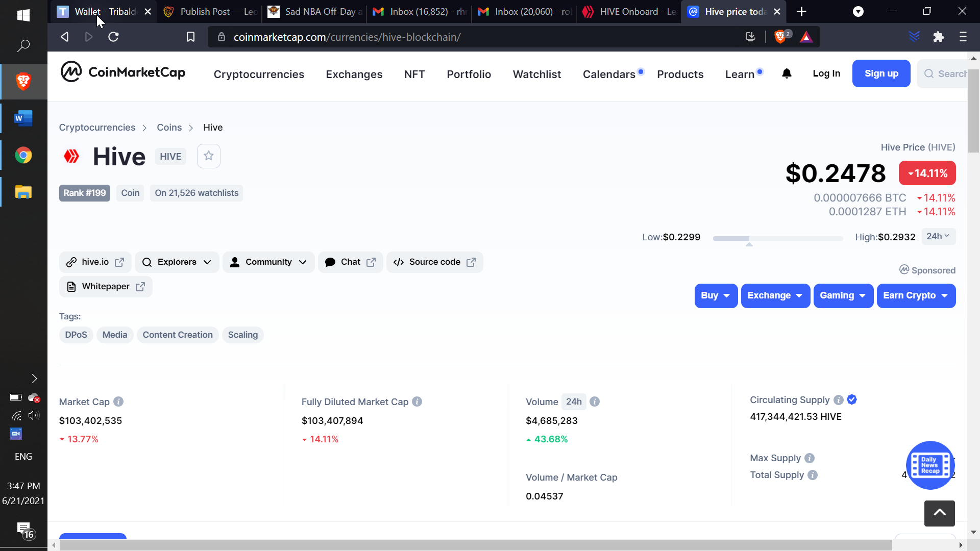Go to Cryptocurrencies breadcrumb
Viewport: 980px width, 551px height.
97,128
